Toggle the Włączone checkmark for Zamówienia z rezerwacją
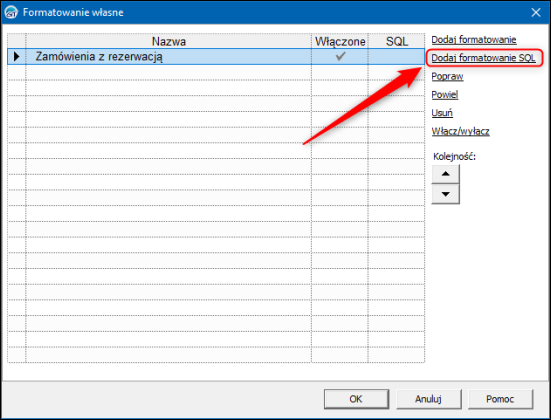551x420 pixels. 340,56
